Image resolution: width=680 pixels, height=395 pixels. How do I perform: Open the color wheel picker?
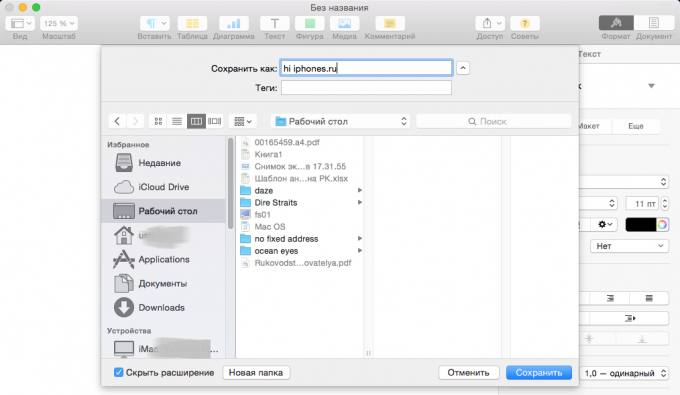(662, 224)
